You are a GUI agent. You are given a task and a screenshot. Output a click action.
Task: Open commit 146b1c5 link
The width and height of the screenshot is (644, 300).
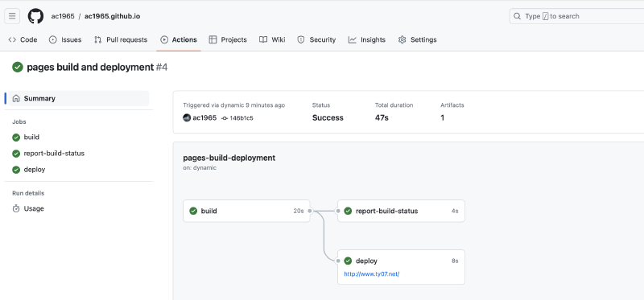click(x=242, y=118)
